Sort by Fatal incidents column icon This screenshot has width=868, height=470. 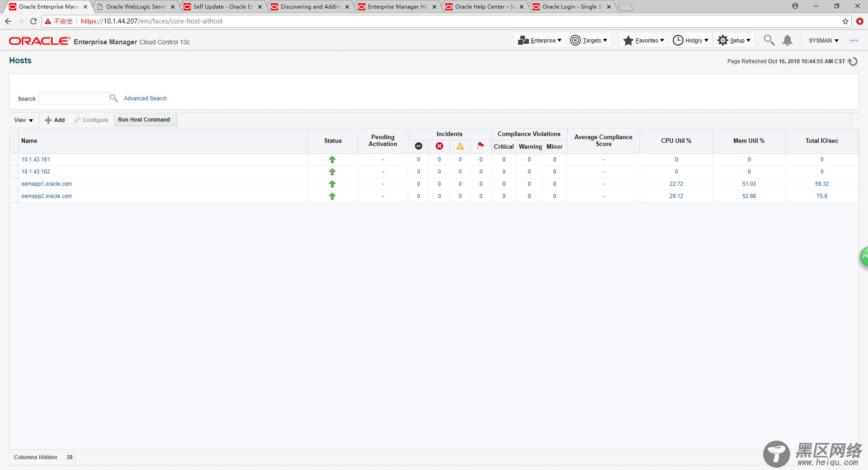point(419,146)
